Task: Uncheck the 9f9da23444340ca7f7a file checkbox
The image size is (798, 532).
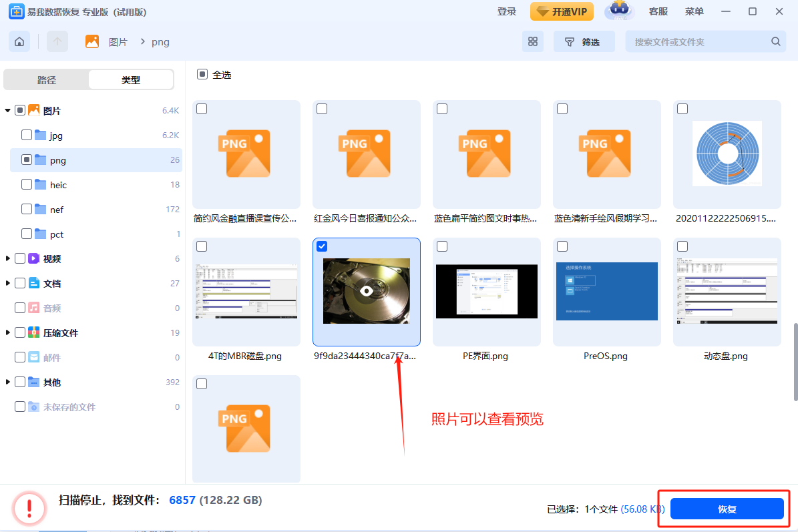Action: click(x=322, y=246)
